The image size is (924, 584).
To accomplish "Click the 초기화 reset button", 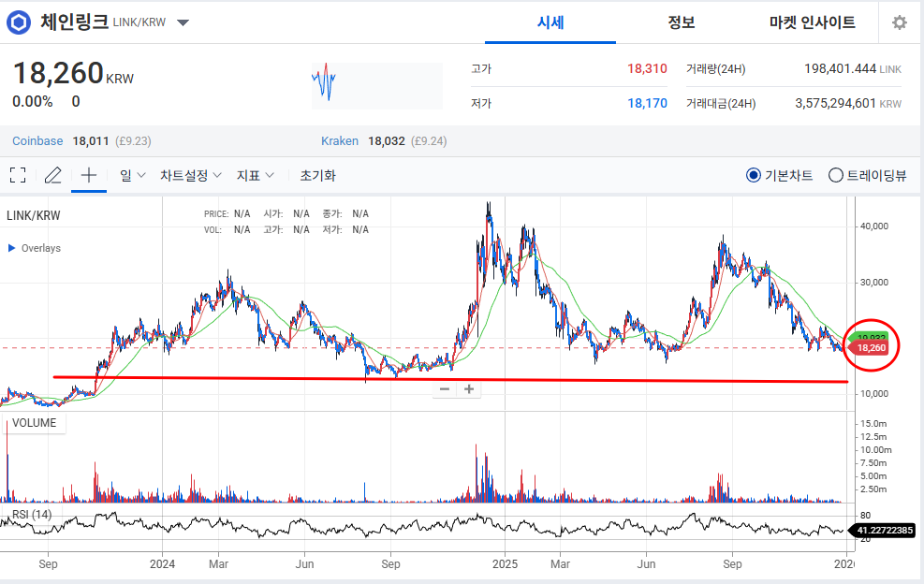I will [317, 175].
